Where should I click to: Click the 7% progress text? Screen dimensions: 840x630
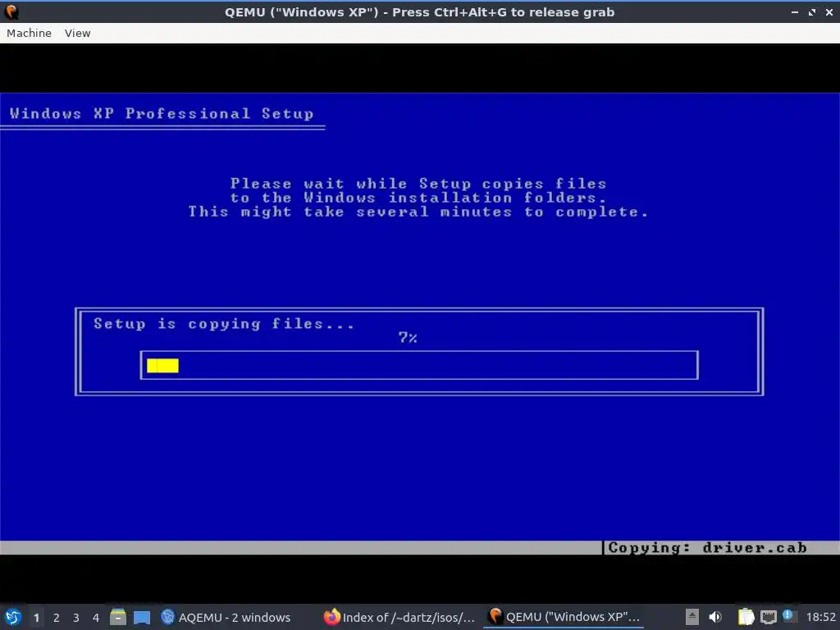point(408,337)
